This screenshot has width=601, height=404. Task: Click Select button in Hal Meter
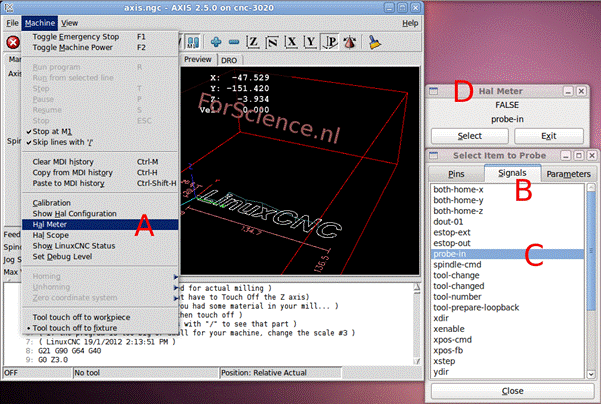pyautogui.click(x=470, y=136)
